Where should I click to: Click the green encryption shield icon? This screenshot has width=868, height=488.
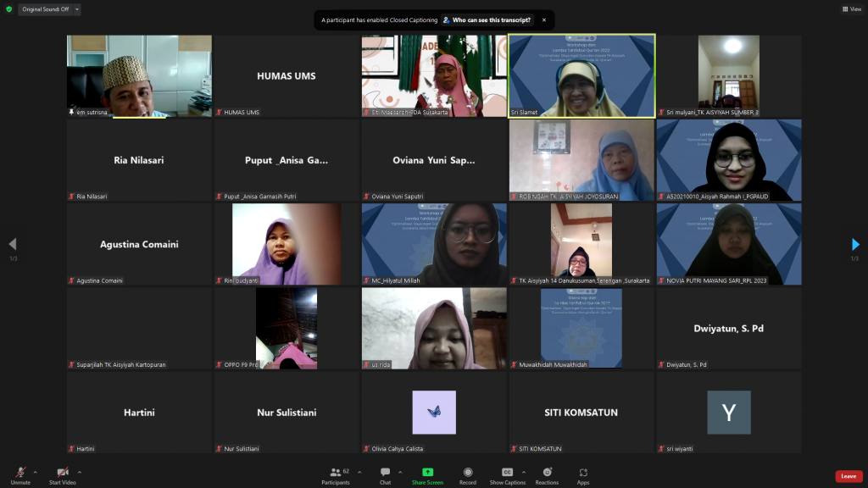coord(9,9)
